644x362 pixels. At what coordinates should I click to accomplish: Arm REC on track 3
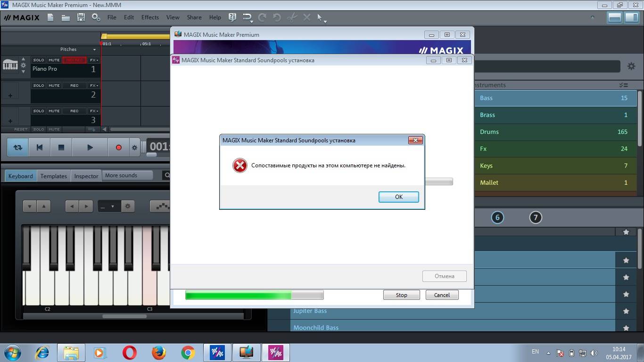pos(74,111)
